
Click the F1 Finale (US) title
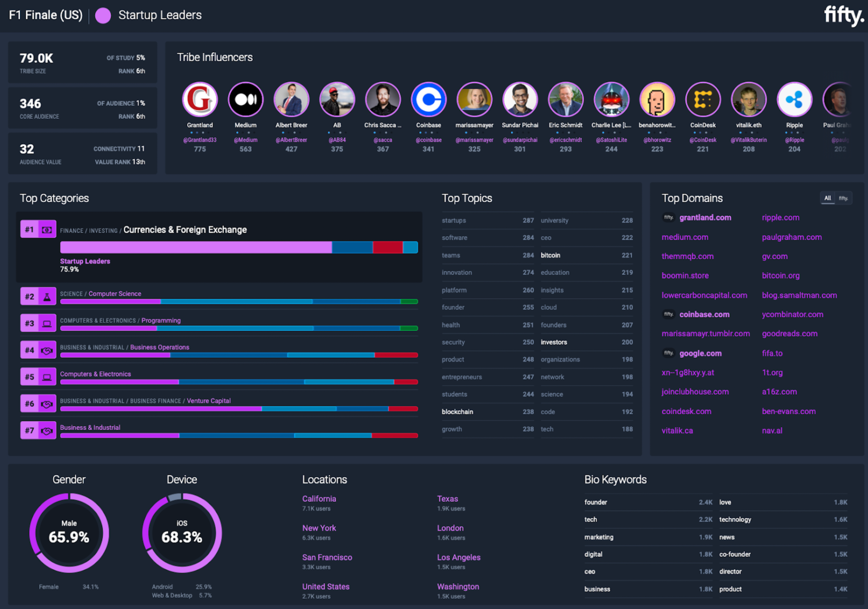click(46, 15)
